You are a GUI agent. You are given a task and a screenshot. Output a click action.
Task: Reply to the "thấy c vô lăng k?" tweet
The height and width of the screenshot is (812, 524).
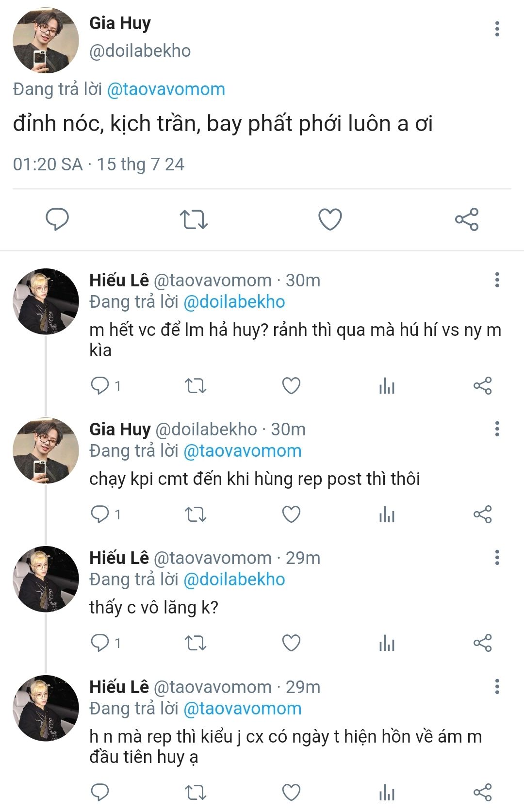pyautogui.click(x=100, y=643)
